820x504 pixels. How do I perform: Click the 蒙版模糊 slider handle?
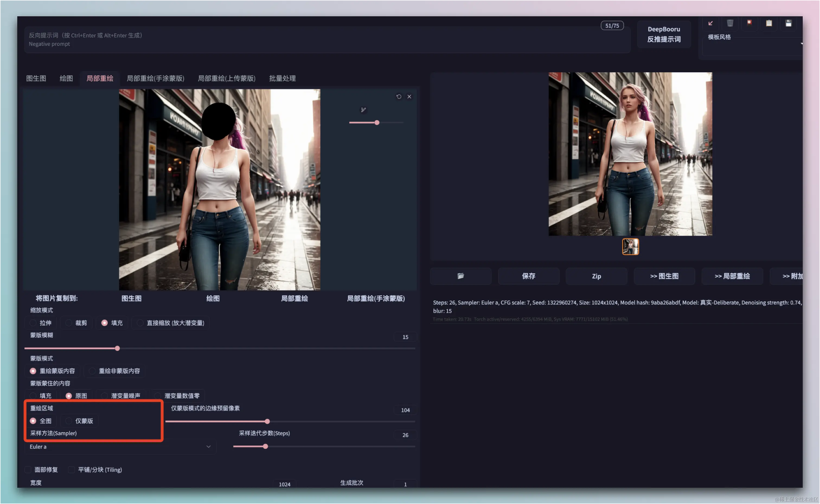point(117,348)
